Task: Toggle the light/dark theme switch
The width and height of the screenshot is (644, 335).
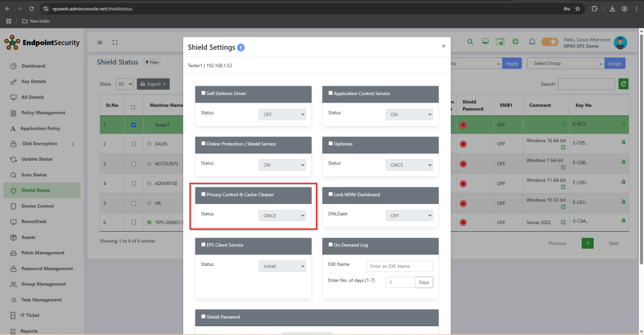Action: (x=550, y=42)
